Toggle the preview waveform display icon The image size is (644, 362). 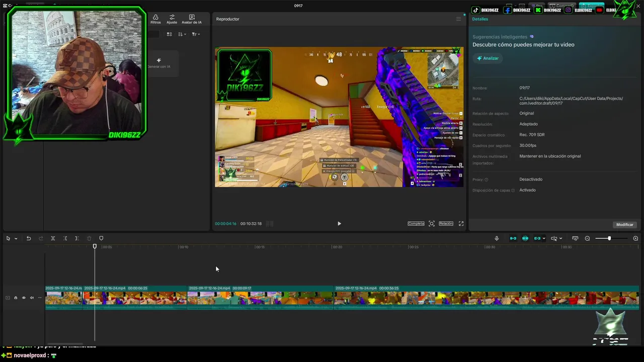point(270,224)
